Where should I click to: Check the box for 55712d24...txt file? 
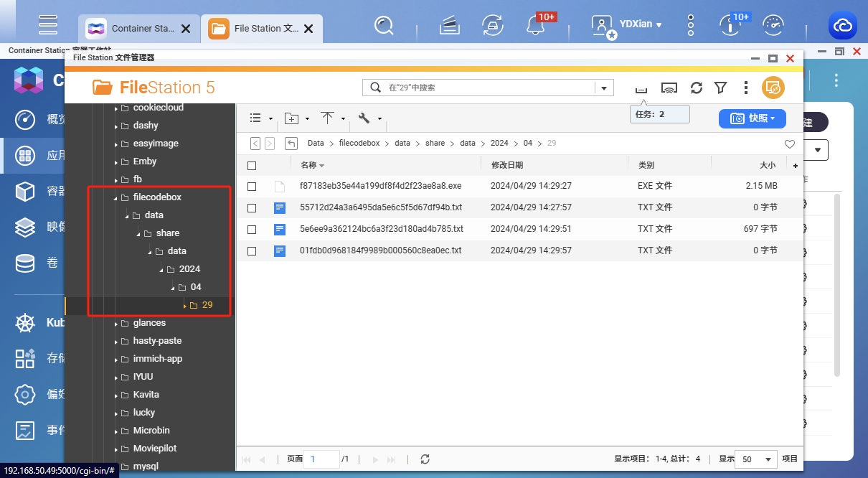click(252, 208)
